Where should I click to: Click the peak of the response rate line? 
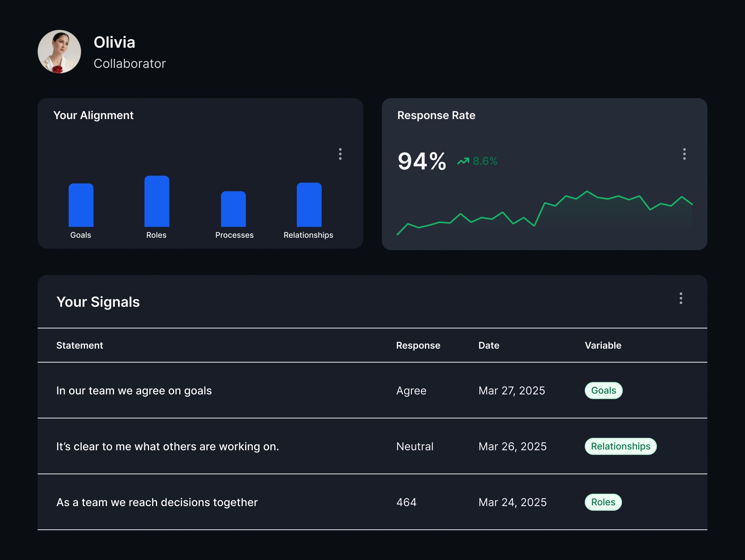tap(587, 191)
